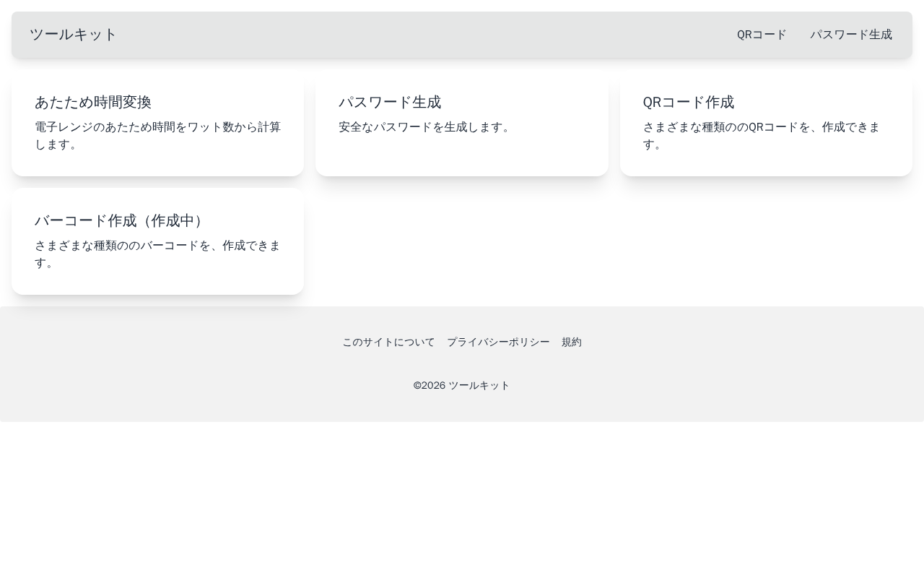Open the プライバシーポリシー footer link
Image resolution: width=924 pixels, height=578 pixels.
tap(498, 342)
